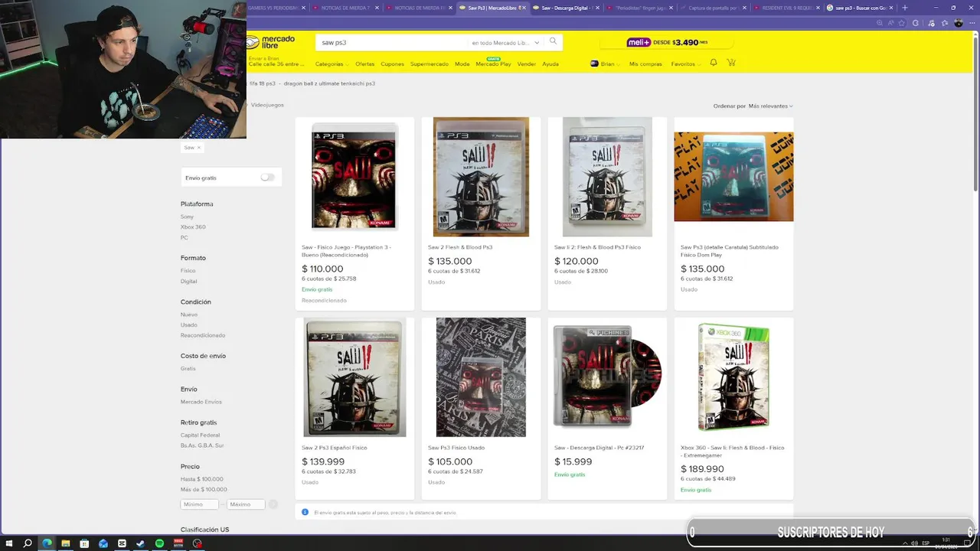Screen dimensions: 980x551
Task: Open the Cupones menu item
Action: coord(392,64)
